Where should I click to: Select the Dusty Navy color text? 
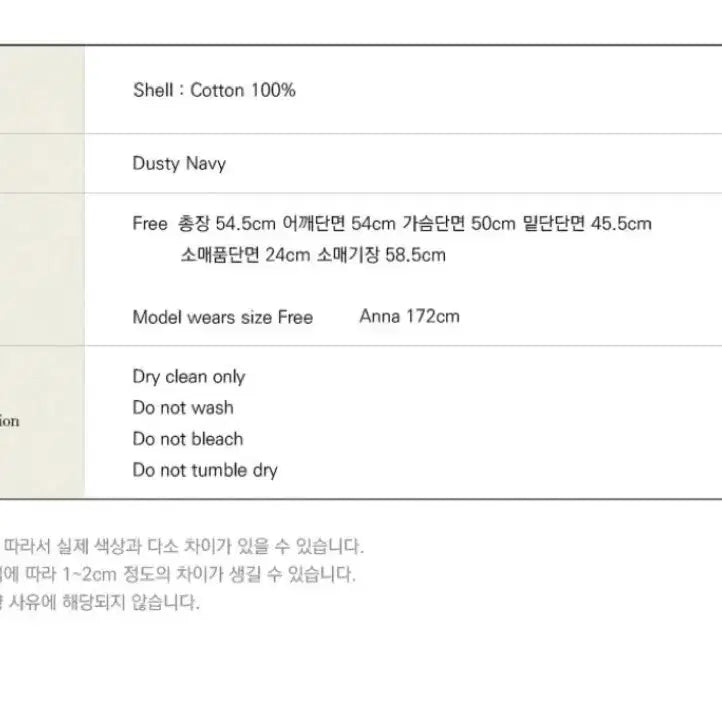click(179, 164)
